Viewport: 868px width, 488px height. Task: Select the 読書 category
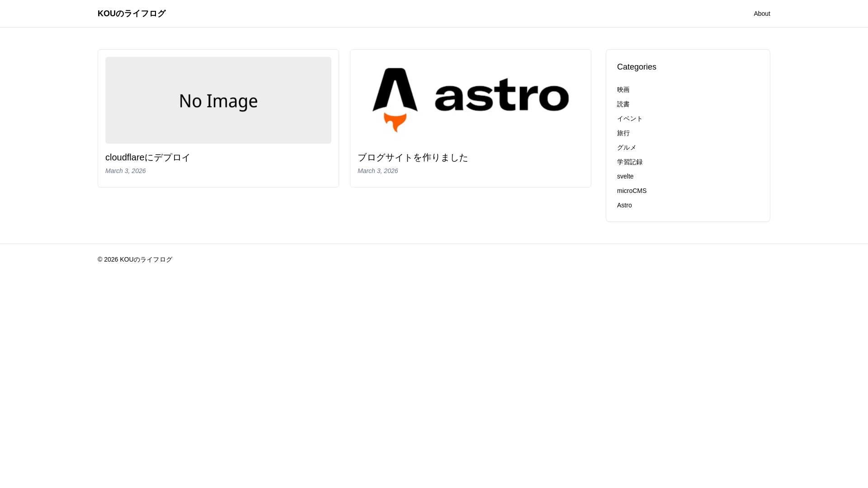point(623,104)
